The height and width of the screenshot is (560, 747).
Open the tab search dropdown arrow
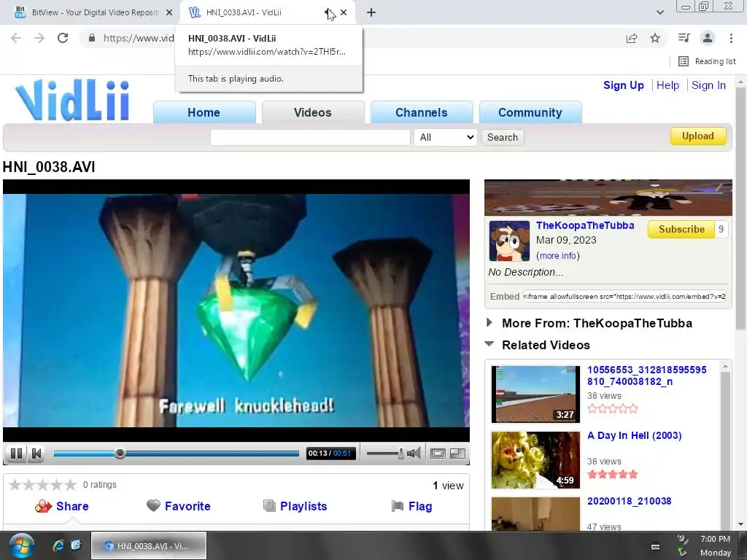(659, 12)
